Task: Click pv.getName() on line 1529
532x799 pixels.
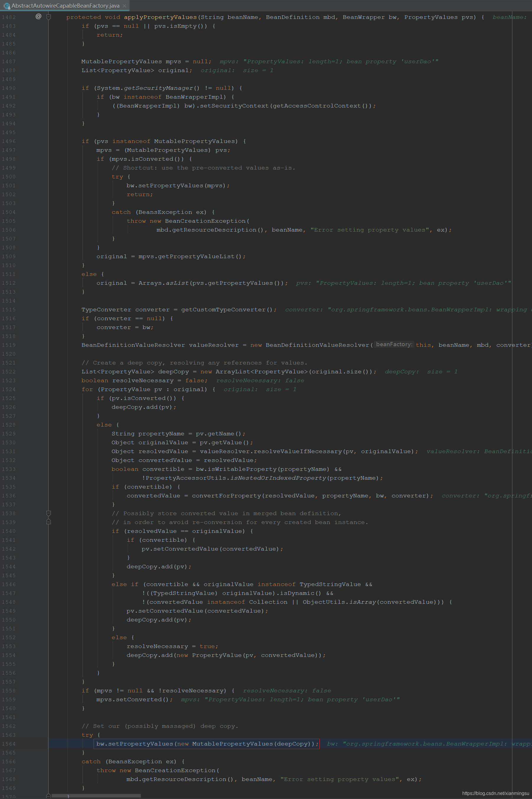Action: pyautogui.click(x=218, y=434)
